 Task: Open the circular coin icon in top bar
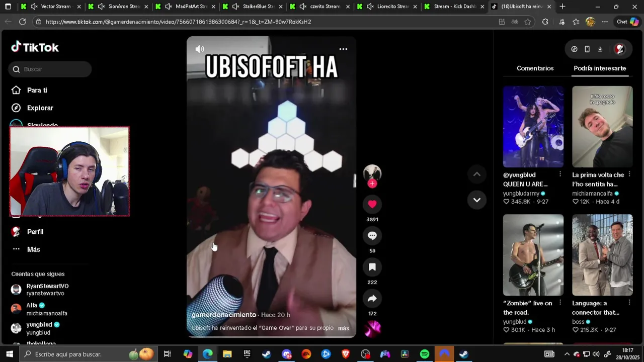click(574, 49)
